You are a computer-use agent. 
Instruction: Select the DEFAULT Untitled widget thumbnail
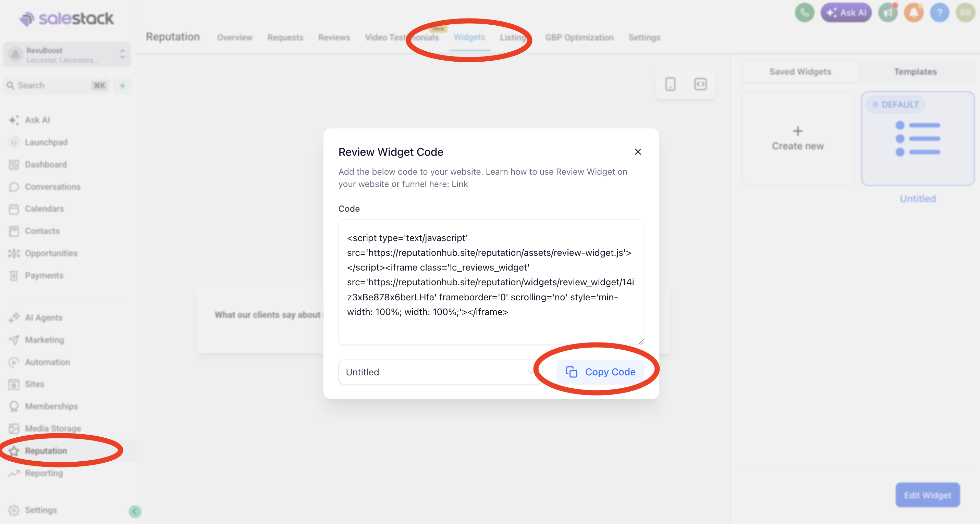click(x=918, y=138)
